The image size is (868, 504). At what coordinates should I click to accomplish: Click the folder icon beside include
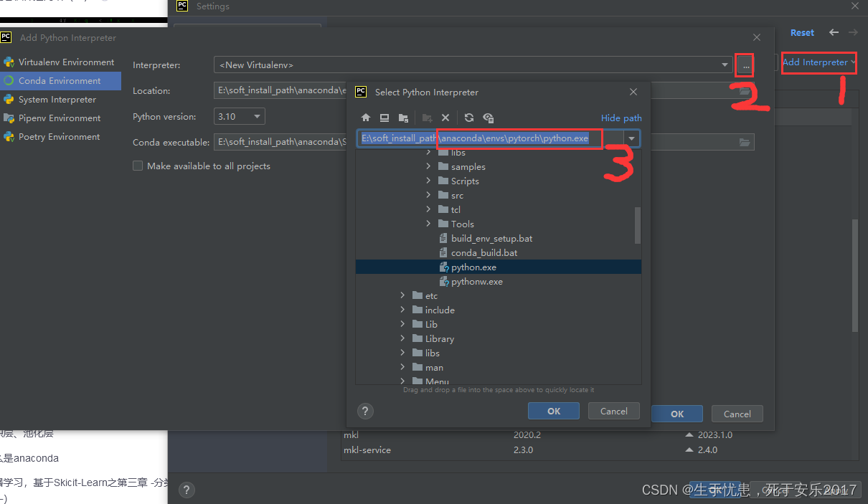[x=418, y=310]
